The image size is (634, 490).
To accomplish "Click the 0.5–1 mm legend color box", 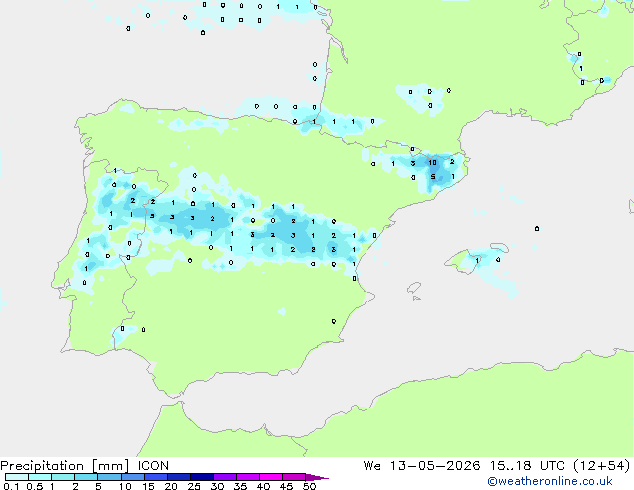I will click(40, 477).
